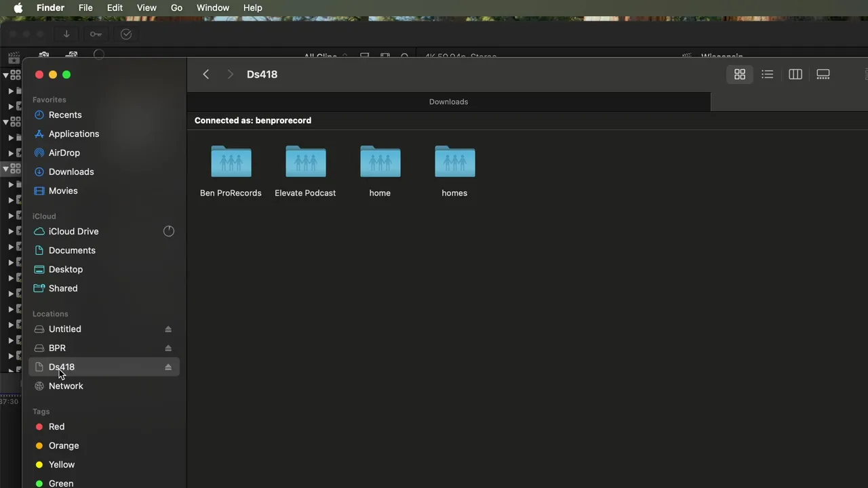Viewport: 868px width, 488px height.
Task: Click the Ds418 window title
Action: [262, 75]
